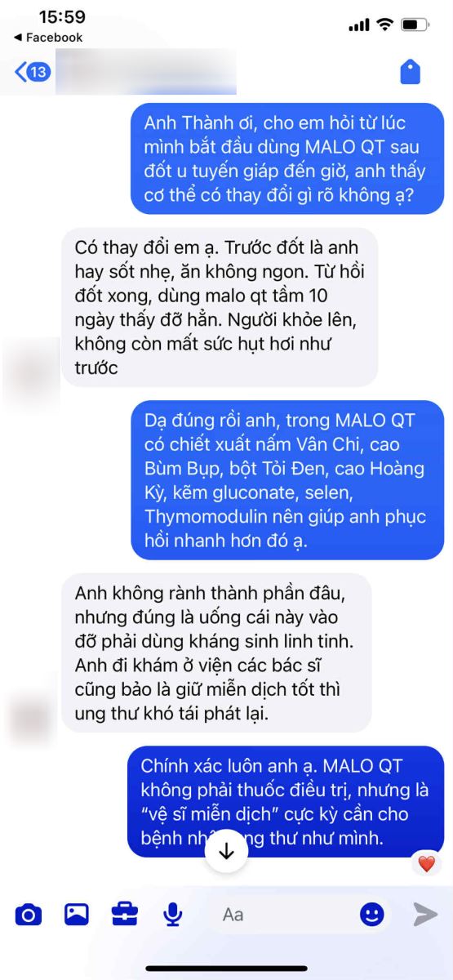Select the 'Có thay đổi em ạ' reply bubble
This screenshot has width=453, height=980.
[x=220, y=307]
